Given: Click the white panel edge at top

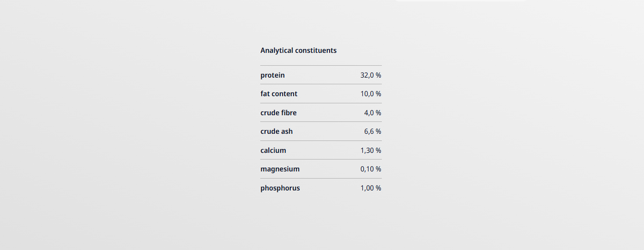Looking at the screenshot, I should (x=462, y=1).
